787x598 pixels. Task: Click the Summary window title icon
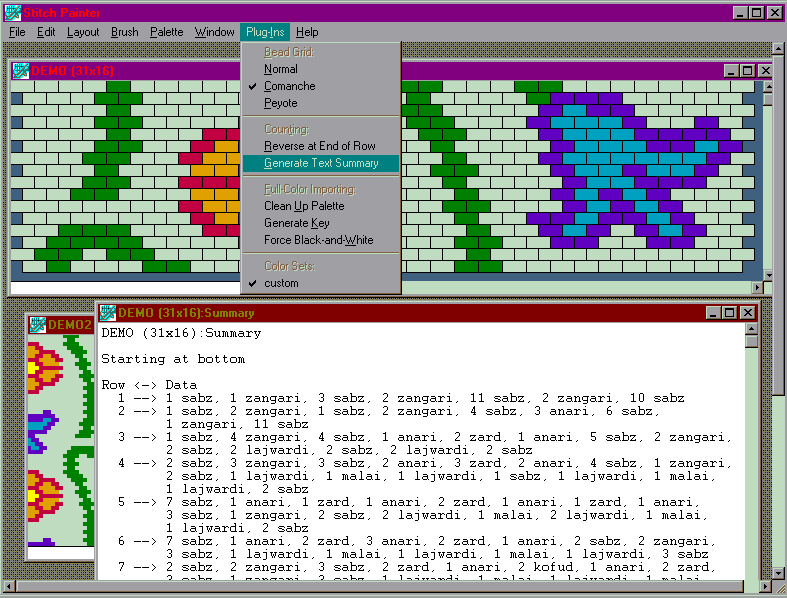point(107,313)
